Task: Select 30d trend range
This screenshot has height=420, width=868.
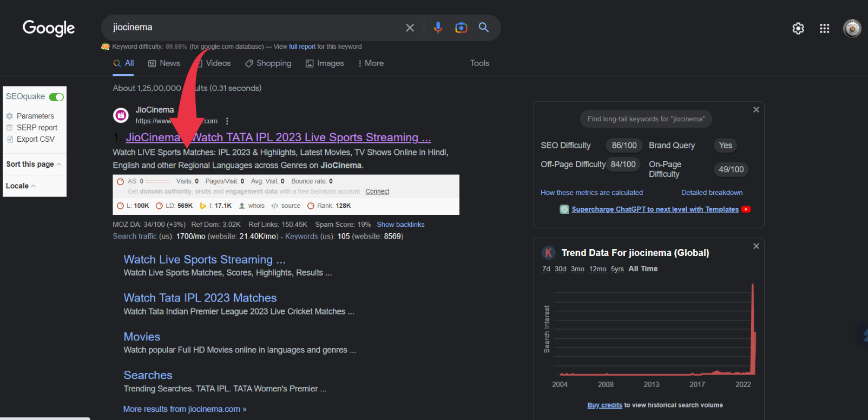Action: 561,269
